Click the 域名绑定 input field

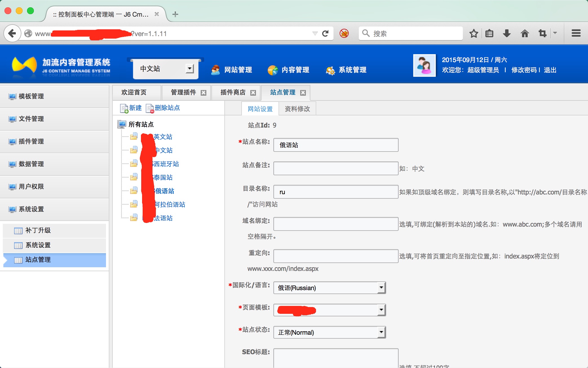(x=335, y=224)
